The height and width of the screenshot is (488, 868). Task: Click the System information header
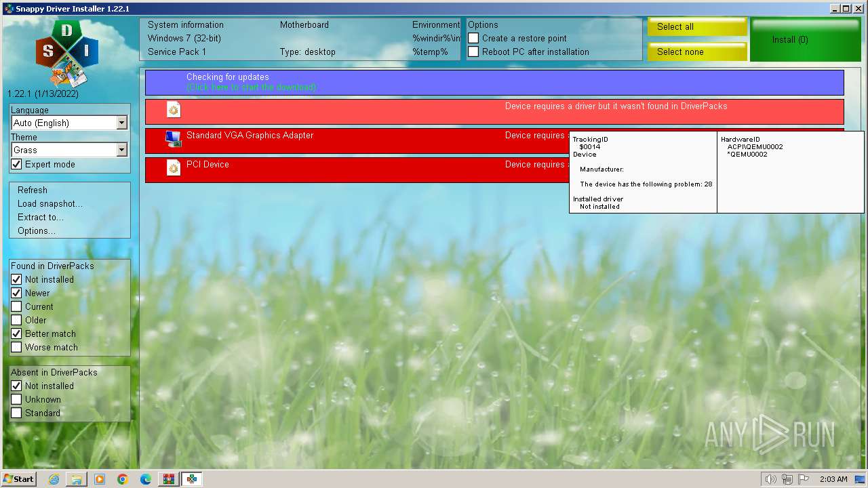(x=186, y=25)
